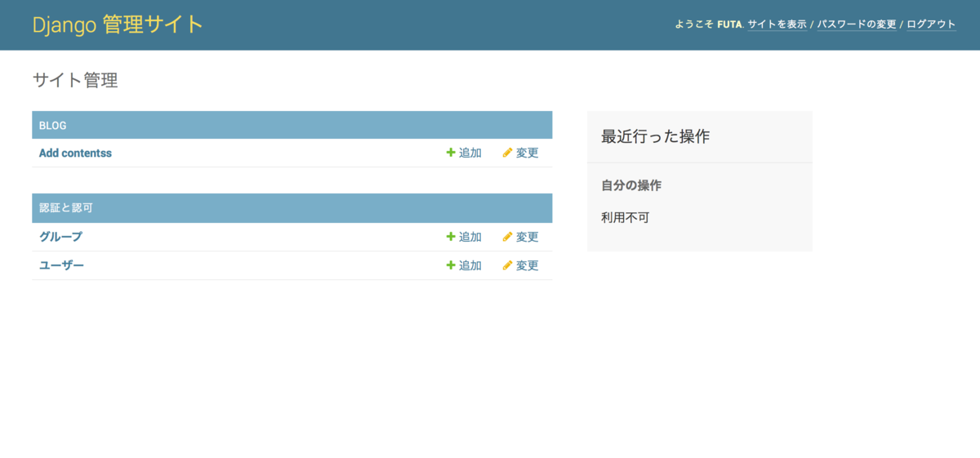The height and width of the screenshot is (458, 980).
Task: Select the FUTA username text
Action: click(x=729, y=24)
